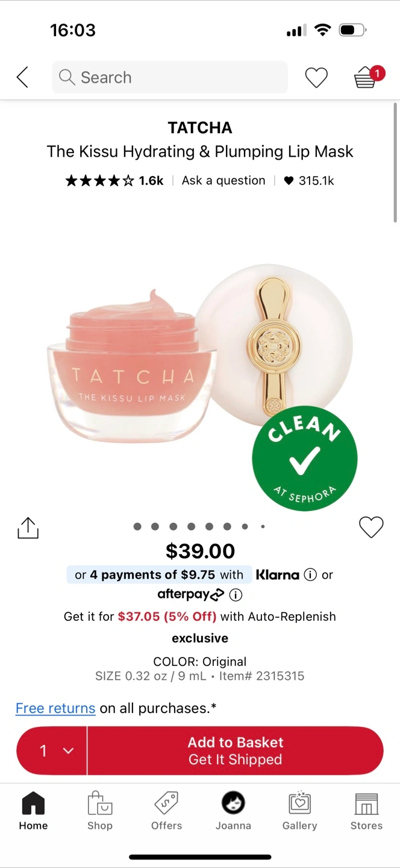Open the quantity dropdown showing 1
Viewport: 400px width, 868px height.
pos(52,750)
